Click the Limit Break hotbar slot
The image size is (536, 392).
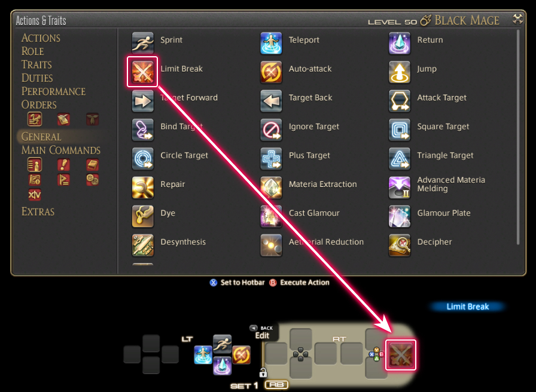401,355
